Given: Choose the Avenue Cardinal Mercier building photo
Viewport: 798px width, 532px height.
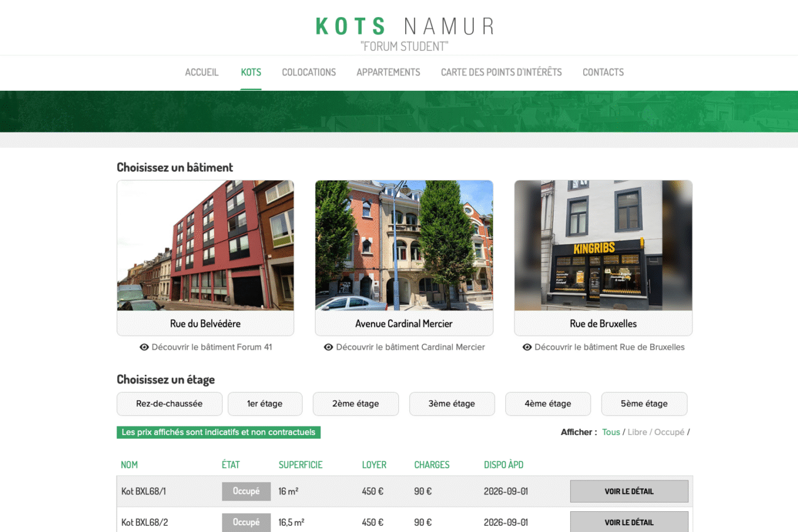Looking at the screenshot, I should (404, 245).
